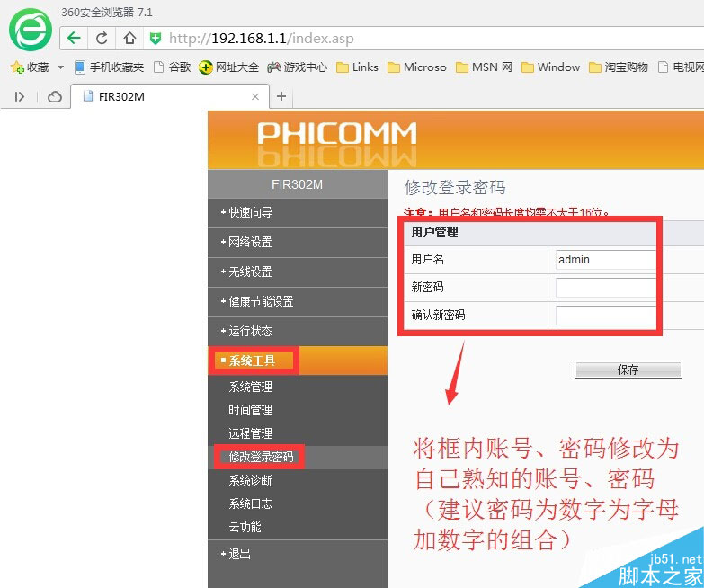Viewport: 704px width, 588px height.
Task: Open the 谷歌 bookmark
Action: [x=173, y=67]
